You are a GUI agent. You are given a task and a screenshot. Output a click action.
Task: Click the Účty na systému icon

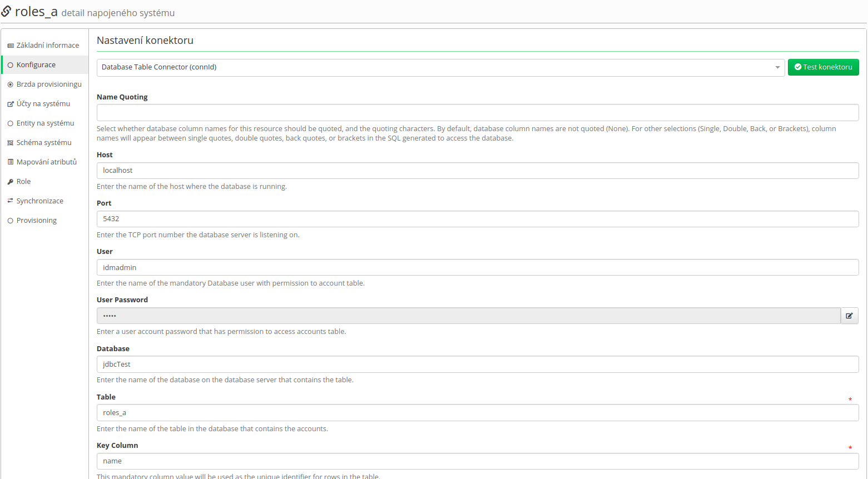click(11, 104)
